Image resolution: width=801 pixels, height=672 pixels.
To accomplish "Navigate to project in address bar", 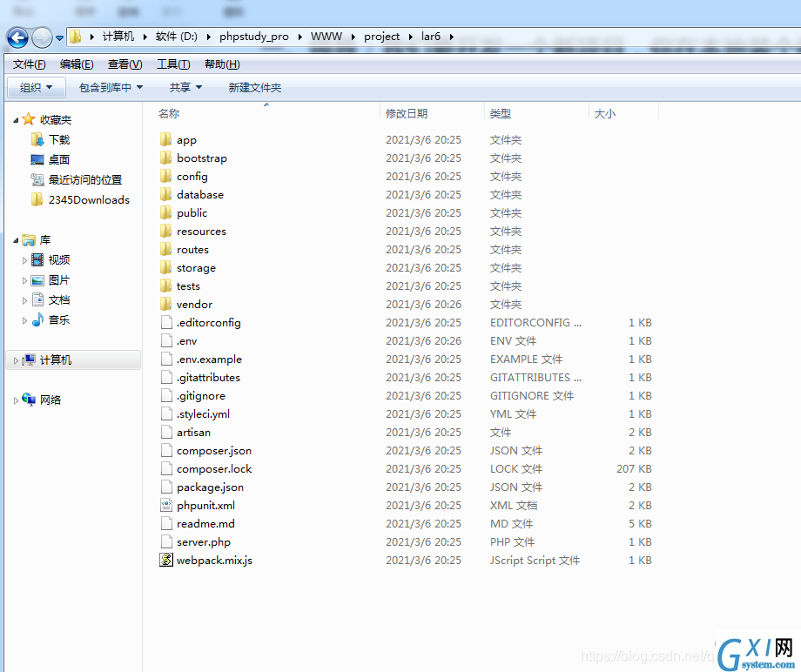I will [x=381, y=37].
